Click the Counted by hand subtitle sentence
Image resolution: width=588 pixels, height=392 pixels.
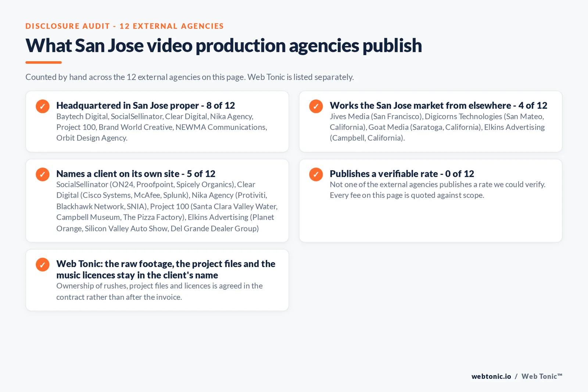190,77
